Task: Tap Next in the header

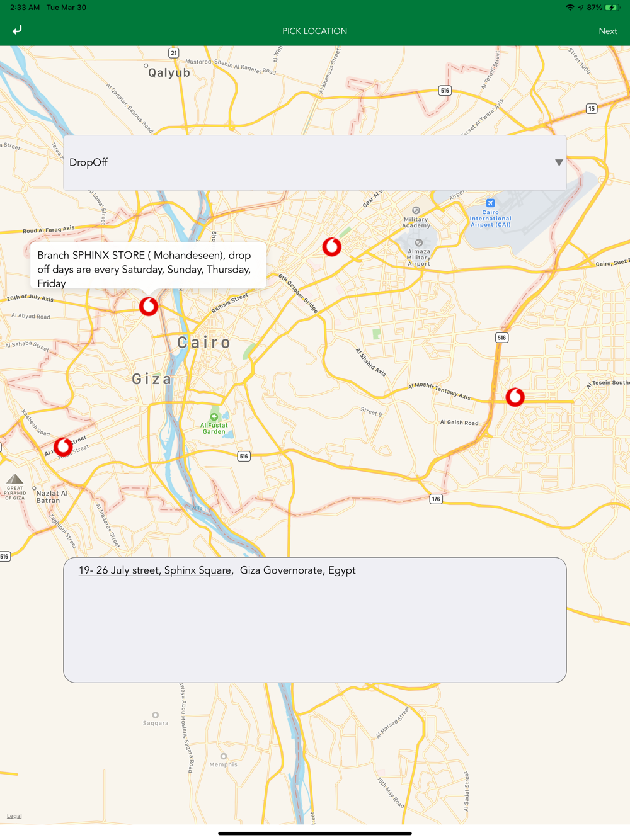Action: click(607, 31)
